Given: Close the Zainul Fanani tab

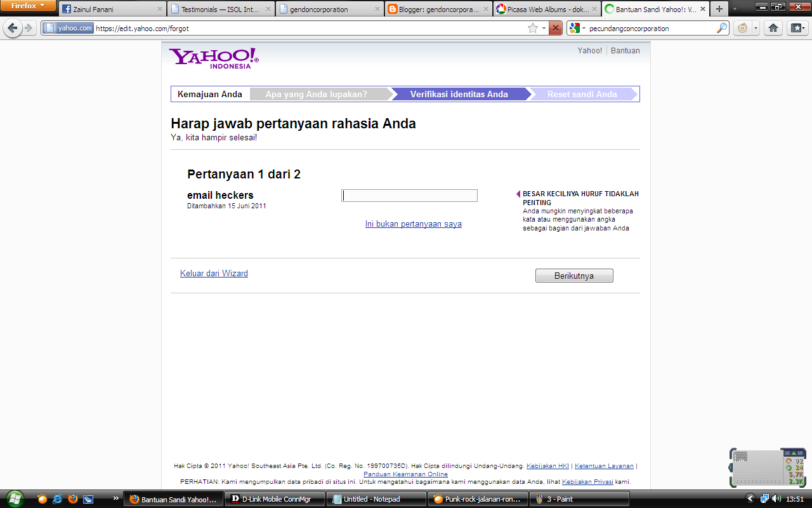Looking at the screenshot, I should coord(159,10).
